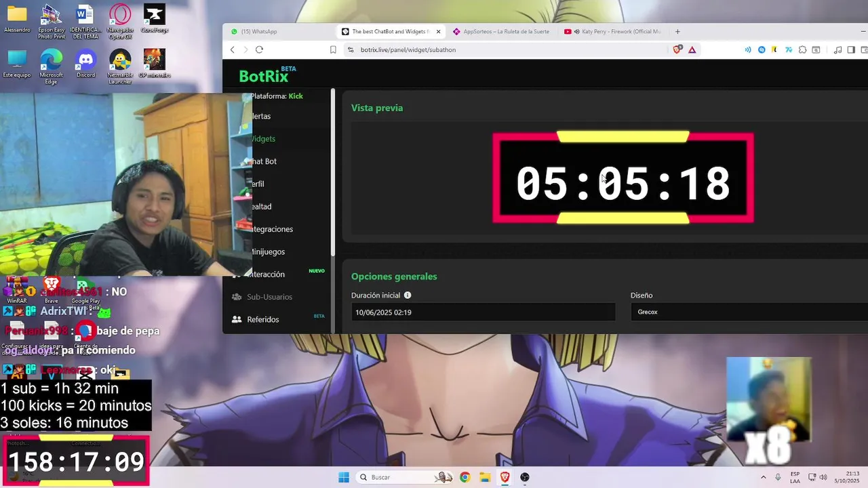Image resolution: width=868 pixels, height=488 pixels.
Task: Switch ESP LAA keyboard language
Action: [795, 477]
